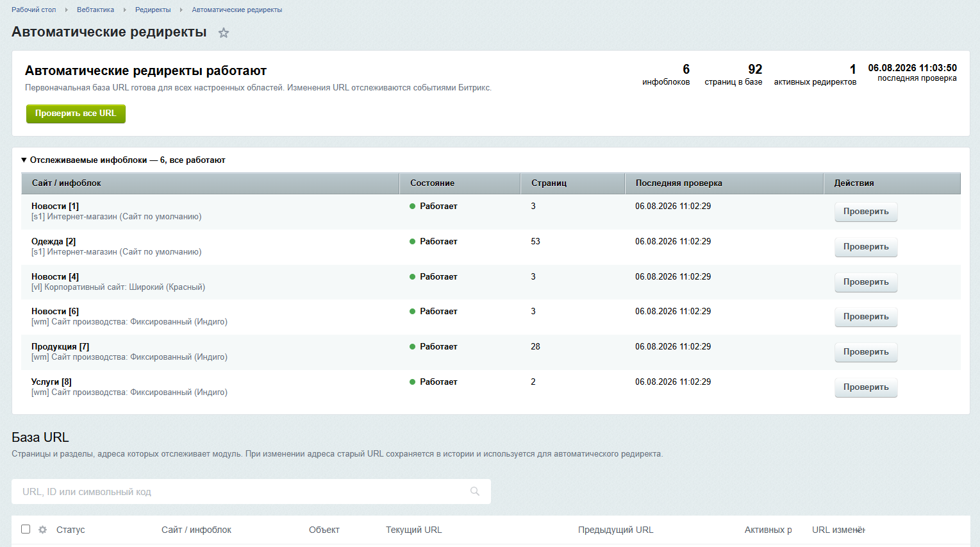Click the активных редиректов counter
Screen dimensions: 980x547
click(815, 74)
